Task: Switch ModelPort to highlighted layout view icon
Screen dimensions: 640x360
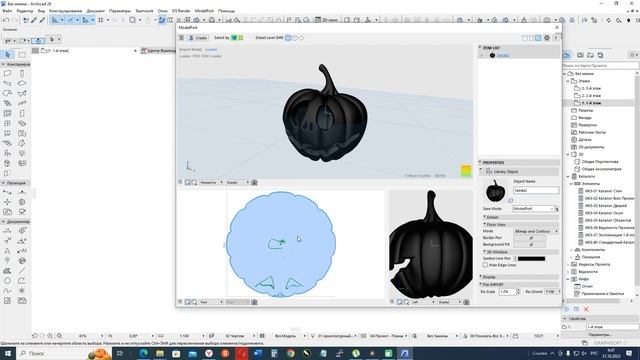Action: (x=538, y=38)
